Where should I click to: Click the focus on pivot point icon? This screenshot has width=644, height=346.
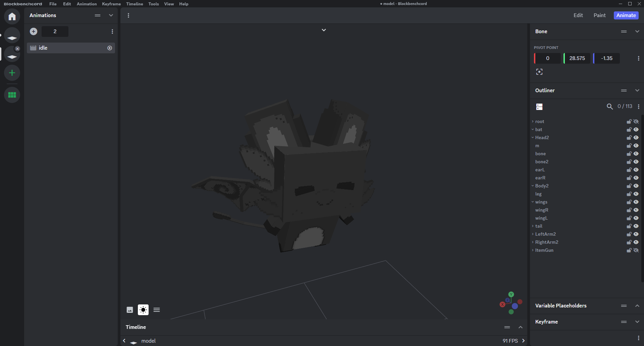pyautogui.click(x=539, y=72)
